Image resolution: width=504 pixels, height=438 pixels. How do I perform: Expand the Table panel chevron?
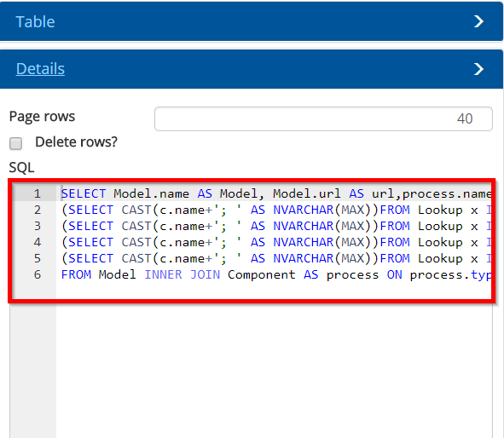pyautogui.click(x=478, y=21)
